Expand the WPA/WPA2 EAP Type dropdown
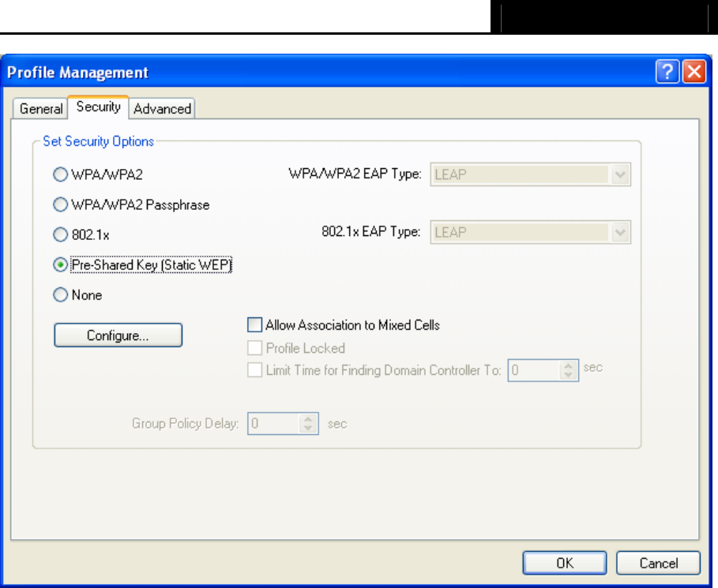Image resolution: width=718 pixels, height=588 pixels. point(621,174)
